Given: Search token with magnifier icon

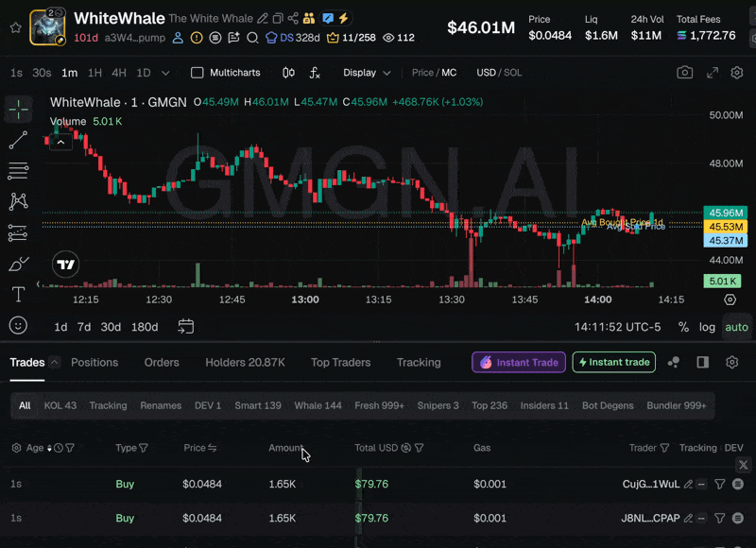Looking at the screenshot, I should click(x=252, y=38).
